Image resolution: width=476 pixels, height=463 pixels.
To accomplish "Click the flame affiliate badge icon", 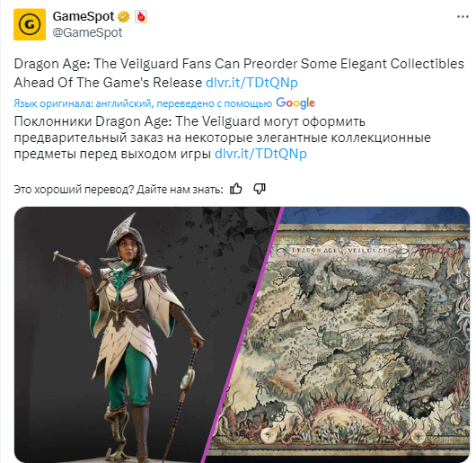I will coord(141,17).
